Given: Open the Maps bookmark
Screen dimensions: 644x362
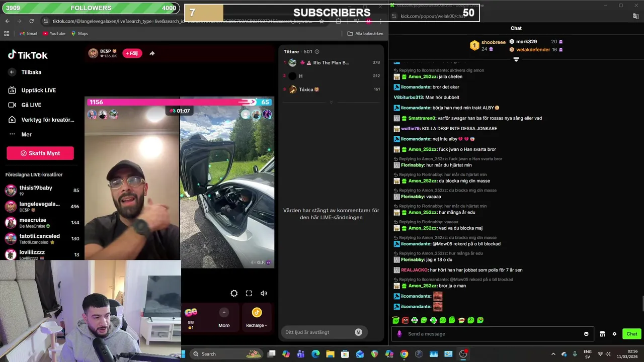Looking at the screenshot, I should pos(79,34).
